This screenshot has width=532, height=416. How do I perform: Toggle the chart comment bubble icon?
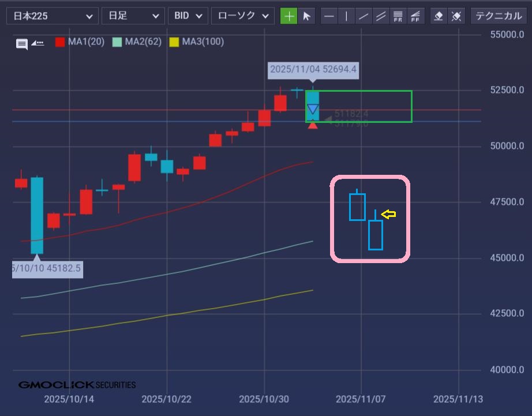coord(21,44)
